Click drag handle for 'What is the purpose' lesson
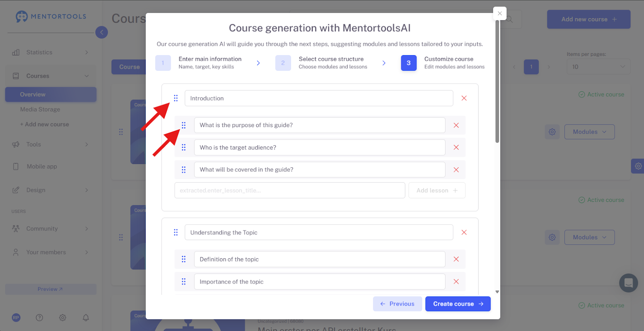Image resolution: width=644 pixels, height=331 pixels. 184,125
